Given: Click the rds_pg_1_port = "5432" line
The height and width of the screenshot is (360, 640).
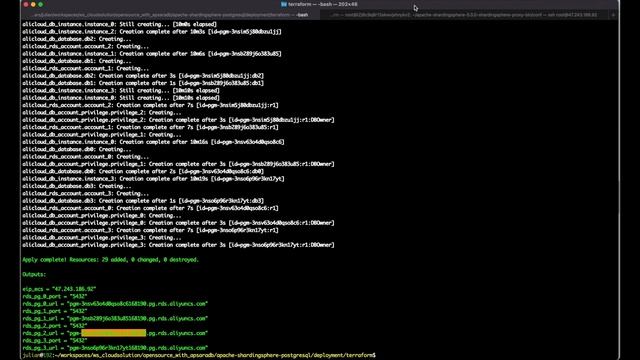Looking at the screenshot, I should pos(55,311).
